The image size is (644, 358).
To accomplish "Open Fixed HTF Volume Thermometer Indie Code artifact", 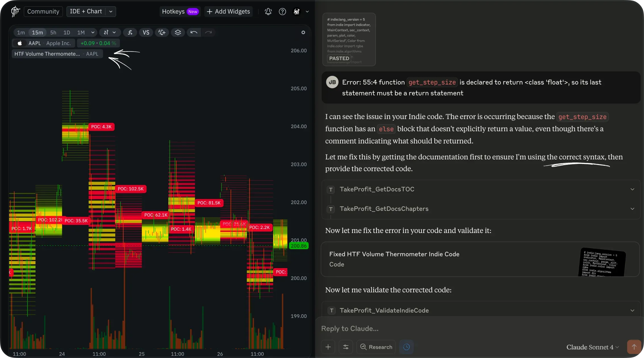I will tap(480, 259).
